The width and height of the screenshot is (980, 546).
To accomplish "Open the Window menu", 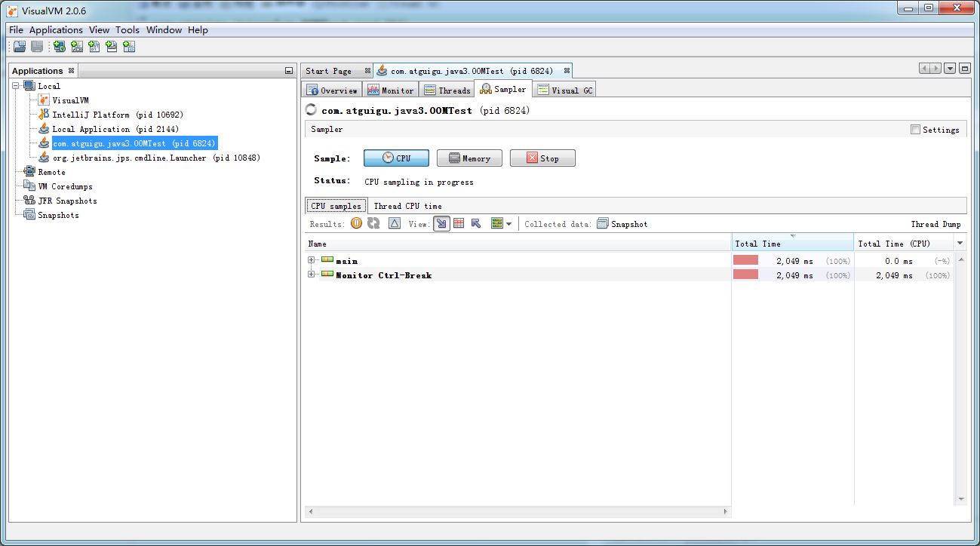I will (164, 30).
